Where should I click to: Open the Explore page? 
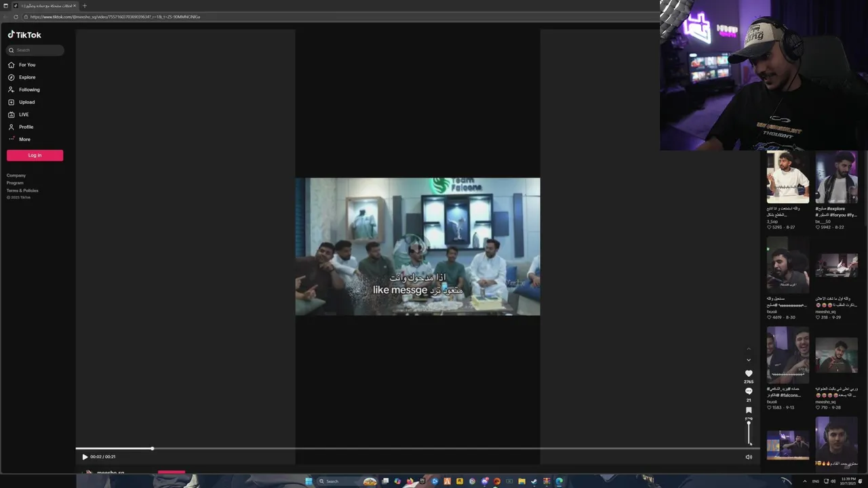click(27, 77)
